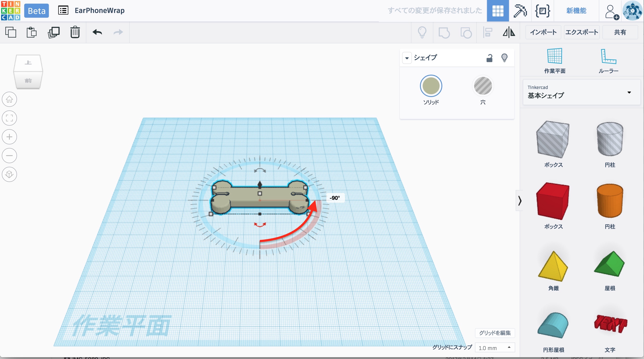Open the グリッドにスナップ 1.0 mm dropdown

[x=495, y=348]
